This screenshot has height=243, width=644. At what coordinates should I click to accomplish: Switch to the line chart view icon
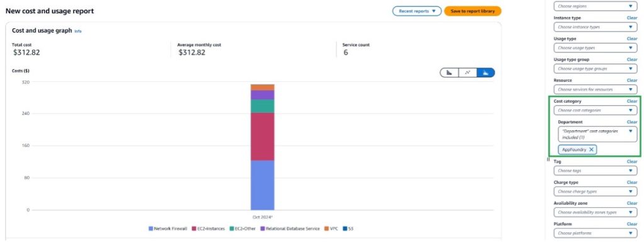click(x=467, y=73)
